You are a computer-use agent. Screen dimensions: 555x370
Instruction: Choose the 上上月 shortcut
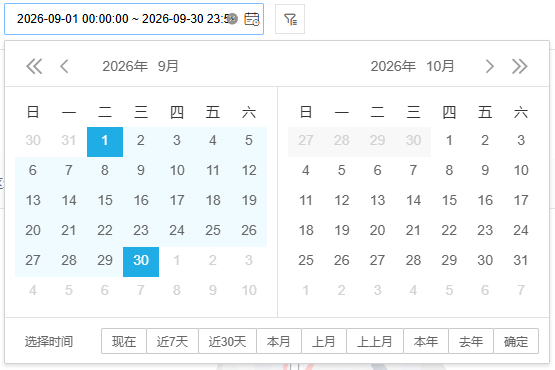pyautogui.click(x=375, y=341)
